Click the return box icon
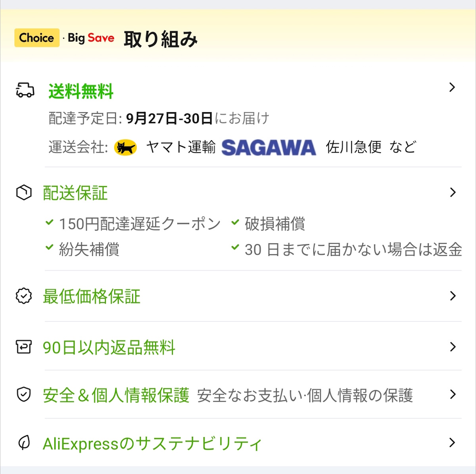Viewport: 476px width, 474px height. 24,347
